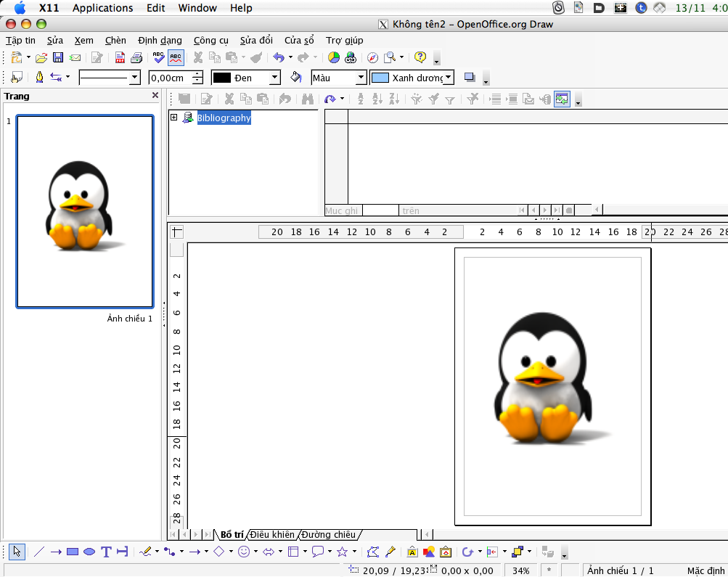The image size is (728, 577).
Task: Switch to the Điều khiển layer tab
Action: [272, 535]
